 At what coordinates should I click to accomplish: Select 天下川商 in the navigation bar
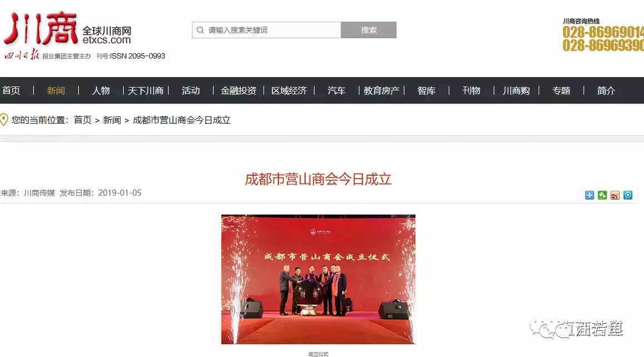(x=145, y=91)
